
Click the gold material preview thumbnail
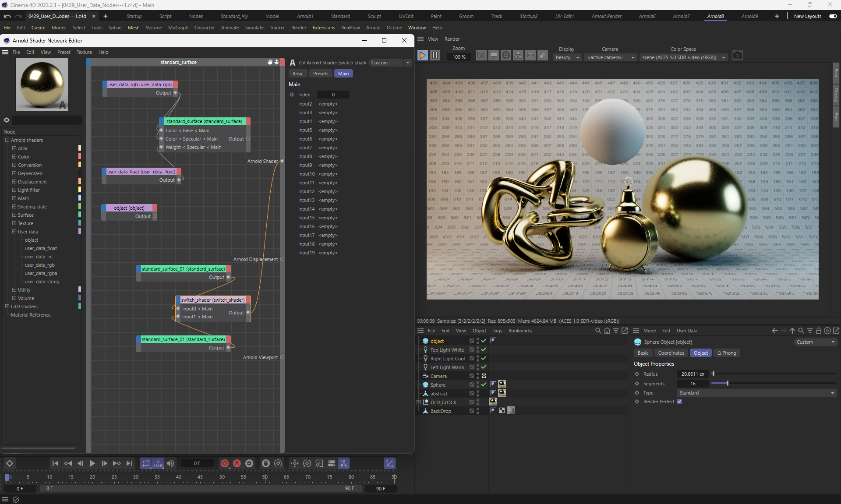(x=42, y=85)
